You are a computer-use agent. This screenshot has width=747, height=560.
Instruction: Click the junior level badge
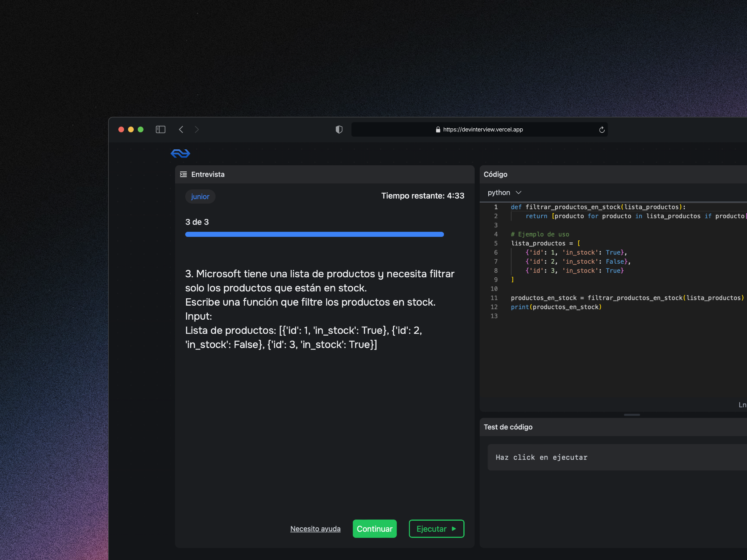(x=200, y=196)
